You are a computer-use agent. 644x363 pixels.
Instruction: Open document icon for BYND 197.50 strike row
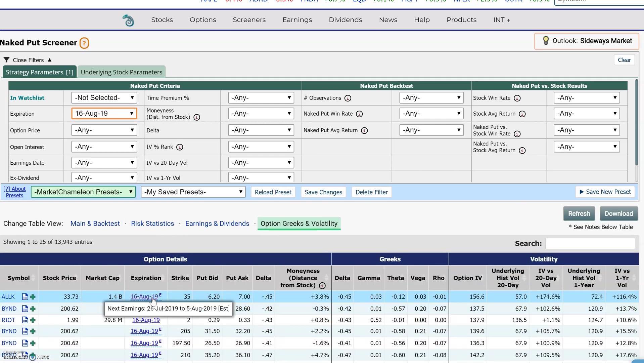click(x=25, y=343)
